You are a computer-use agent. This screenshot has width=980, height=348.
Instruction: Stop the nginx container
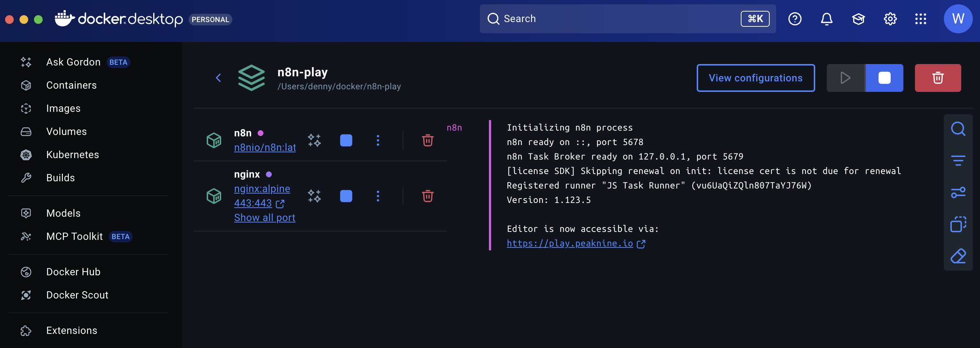point(346,196)
